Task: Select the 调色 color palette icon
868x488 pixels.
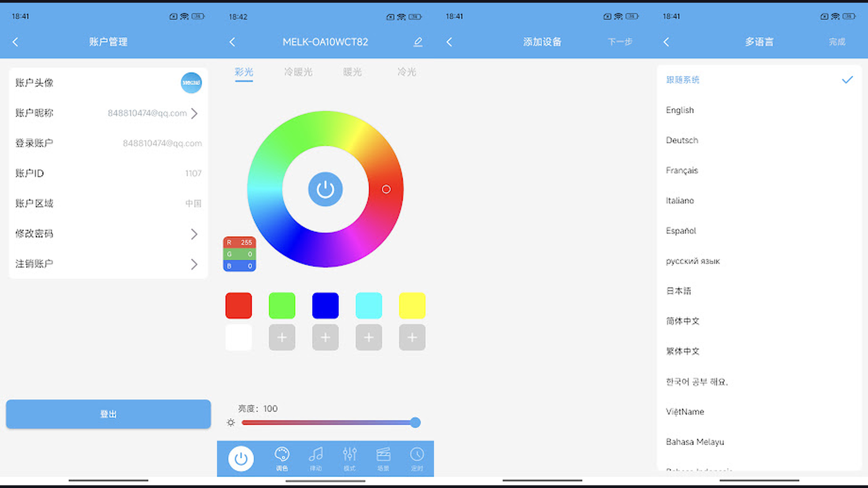Action: pos(282,458)
